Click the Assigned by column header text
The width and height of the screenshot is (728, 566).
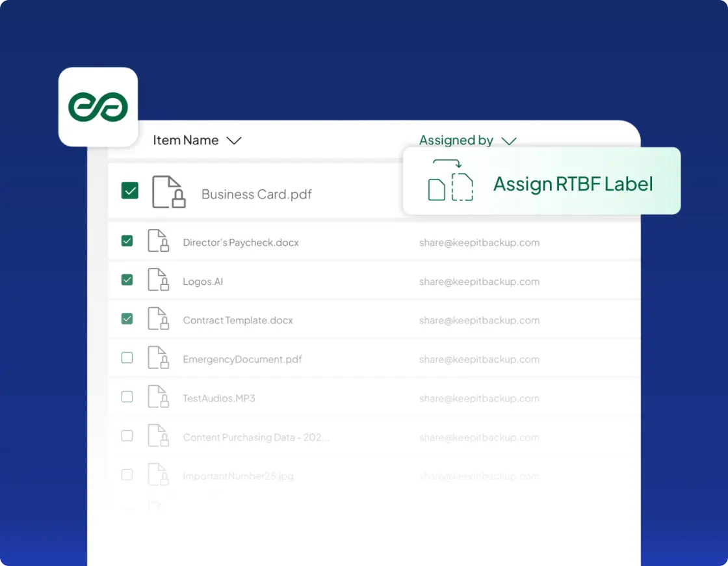456,141
